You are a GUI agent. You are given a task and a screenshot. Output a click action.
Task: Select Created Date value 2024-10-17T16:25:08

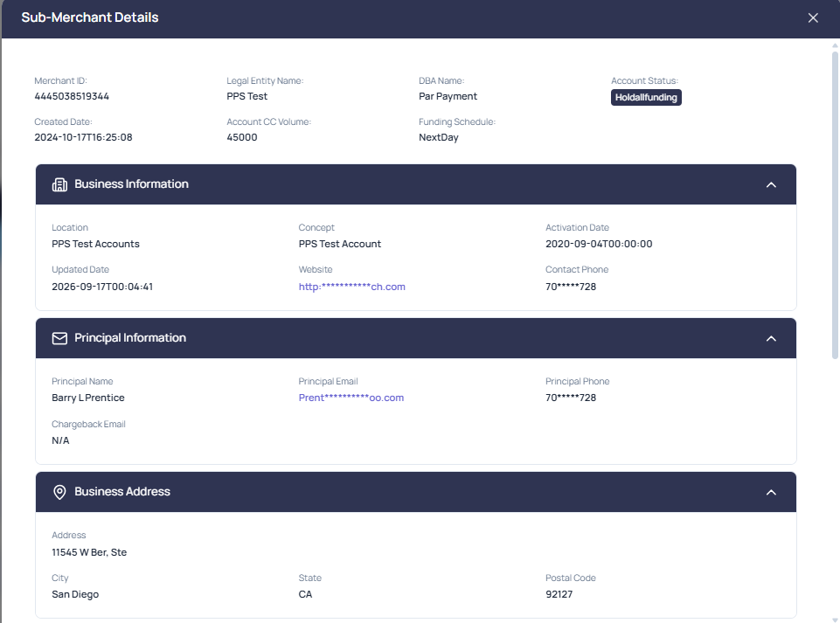[x=83, y=138]
